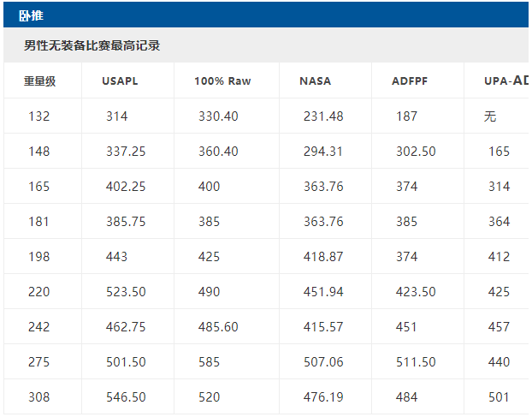Select the 523.50 USAPL cell
Viewport: 532px width, 417px height.
[x=126, y=292]
